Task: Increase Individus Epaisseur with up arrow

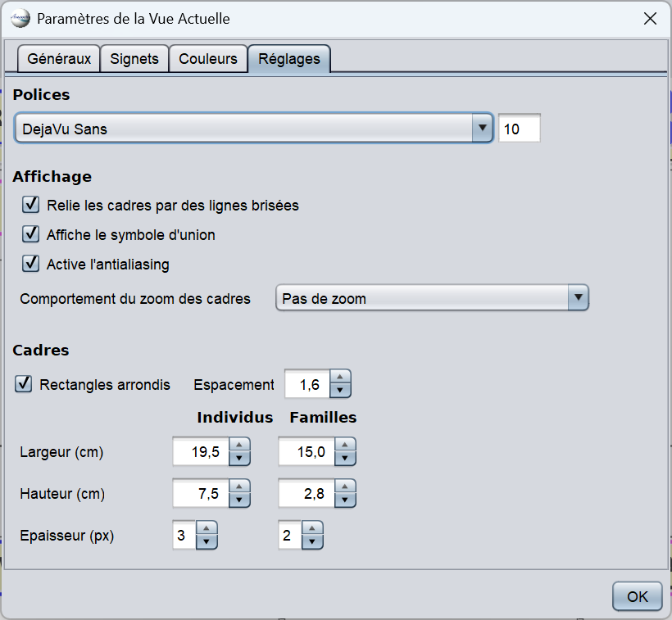Action: (x=207, y=529)
